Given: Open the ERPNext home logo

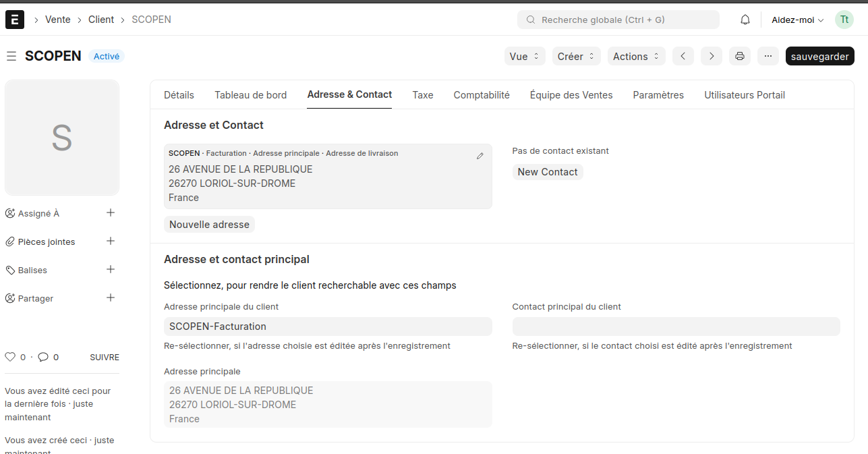Looking at the screenshot, I should tap(15, 20).
